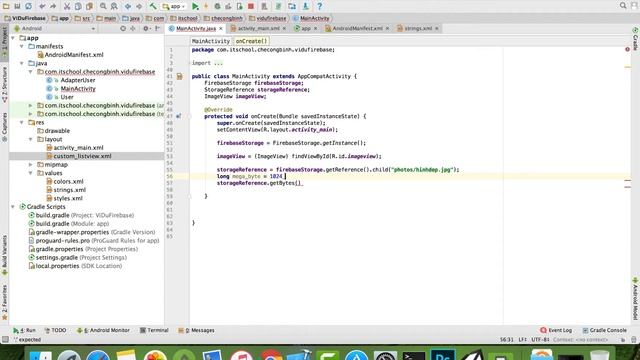Click the Cut scissors icon
Image resolution: width=640 pixels, height=360 pixels.
pyautogui.click(x=67, y=6)
